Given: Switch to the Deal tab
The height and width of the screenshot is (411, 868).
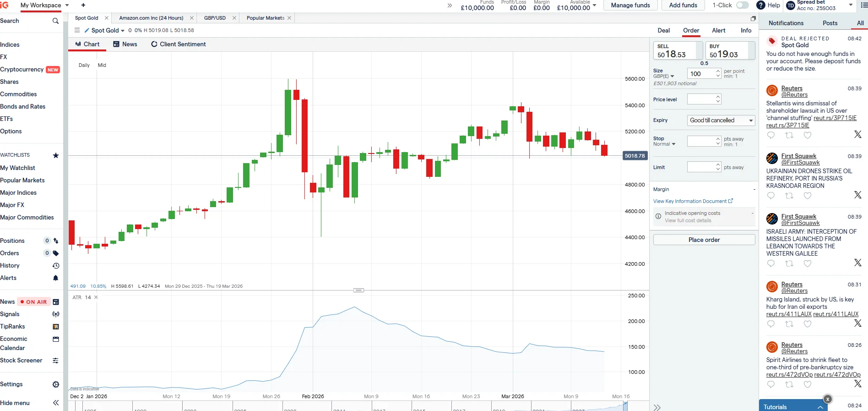Looking at the screenshot, I should 664,30.
